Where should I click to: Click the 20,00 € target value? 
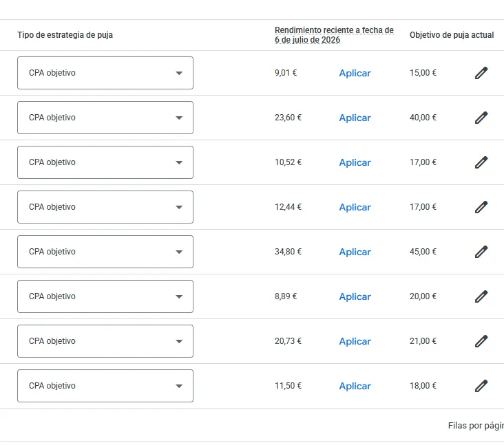click(423, 296)
